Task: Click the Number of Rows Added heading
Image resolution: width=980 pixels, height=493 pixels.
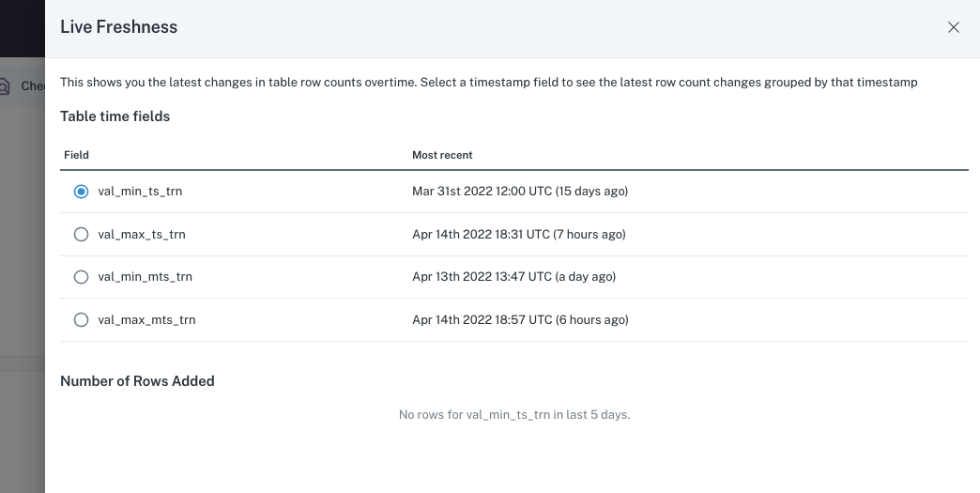Action: point(137,381)
